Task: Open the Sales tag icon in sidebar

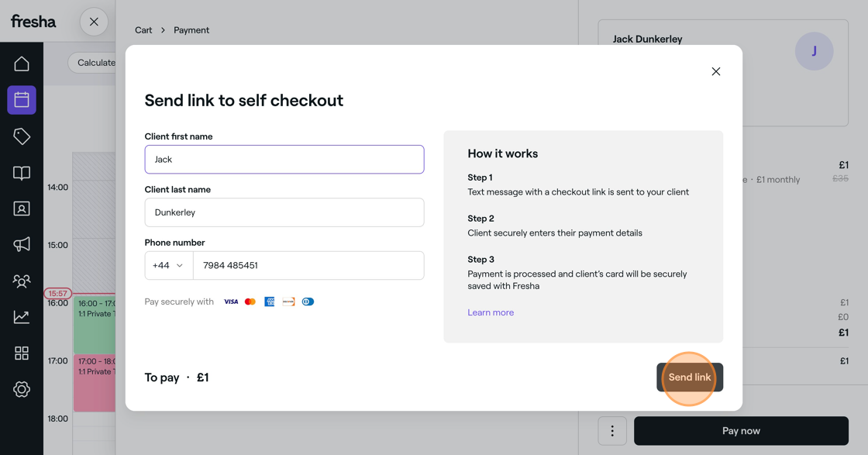Action: pyautogui.click(x=22, y=136)
